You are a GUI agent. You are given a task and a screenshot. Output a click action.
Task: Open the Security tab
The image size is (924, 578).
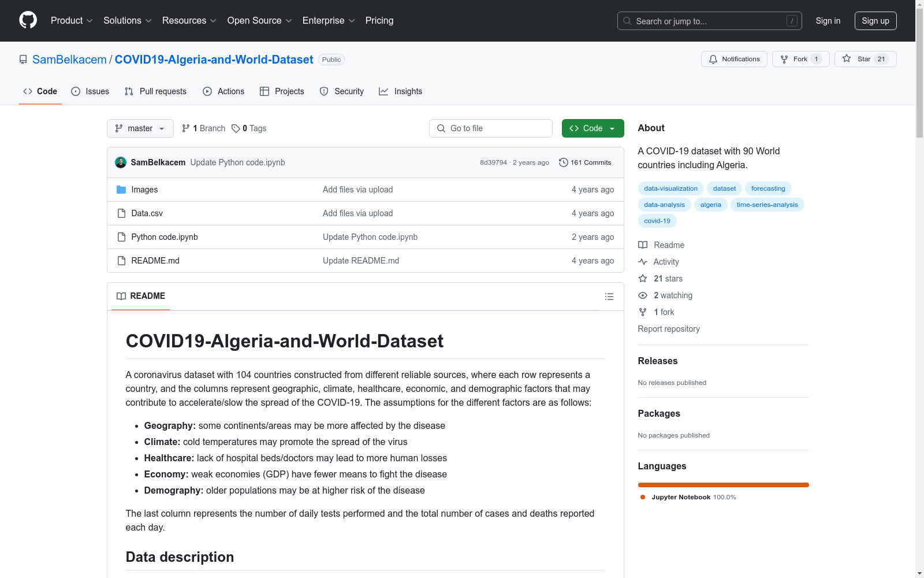click(342, 91)
